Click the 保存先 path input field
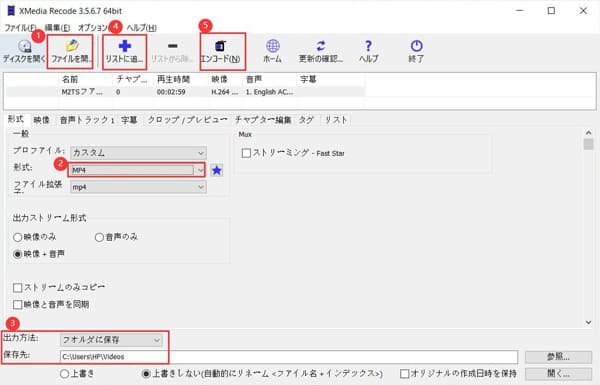Screen dimensions: 600x385 (x=289, y=357)
